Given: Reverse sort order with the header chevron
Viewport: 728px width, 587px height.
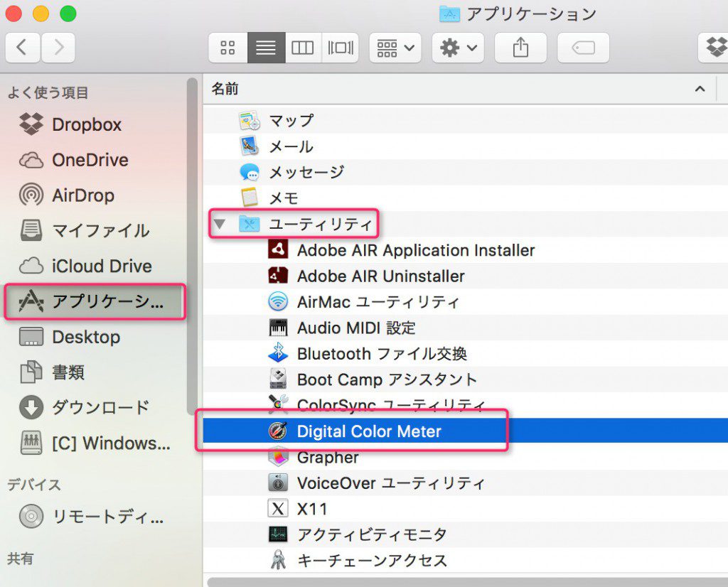Looking at the screenshot, I should click(700, 89).
